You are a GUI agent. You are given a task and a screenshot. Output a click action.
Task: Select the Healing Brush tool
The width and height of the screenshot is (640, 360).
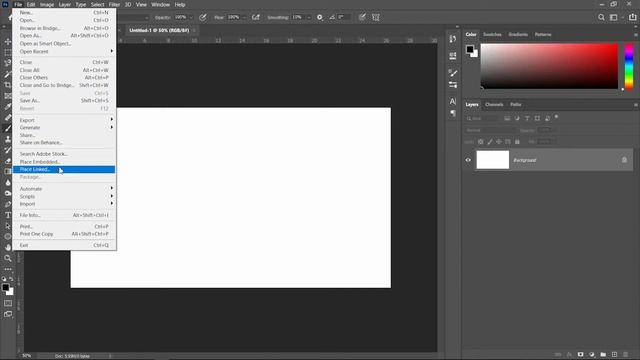pyautogui.click(x=8, y=118)
